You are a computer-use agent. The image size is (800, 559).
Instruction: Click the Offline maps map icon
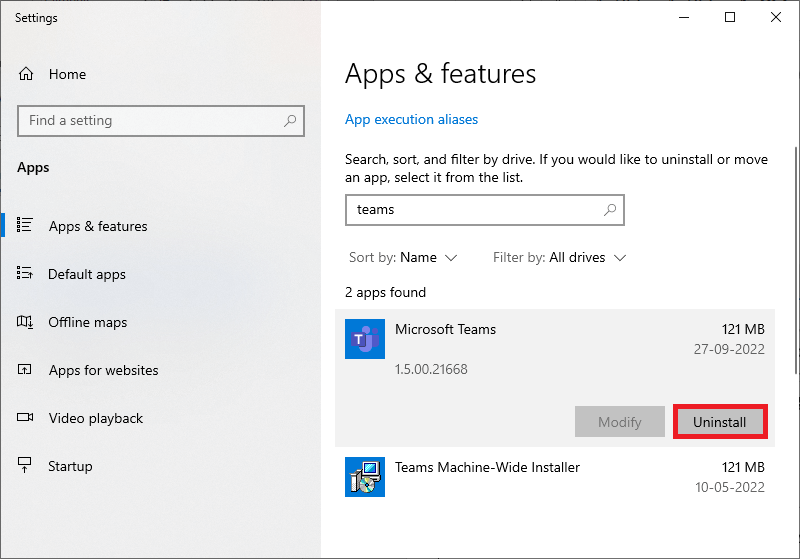(24, 321)
